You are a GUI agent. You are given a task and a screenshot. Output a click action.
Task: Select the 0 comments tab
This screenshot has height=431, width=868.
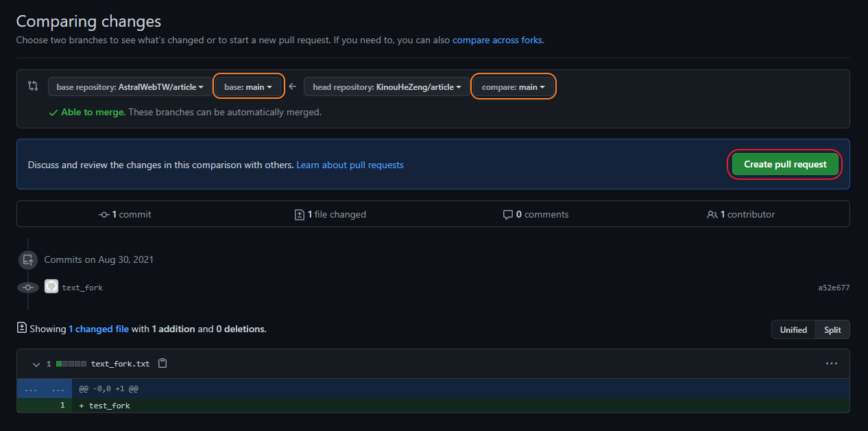(535, 214)
